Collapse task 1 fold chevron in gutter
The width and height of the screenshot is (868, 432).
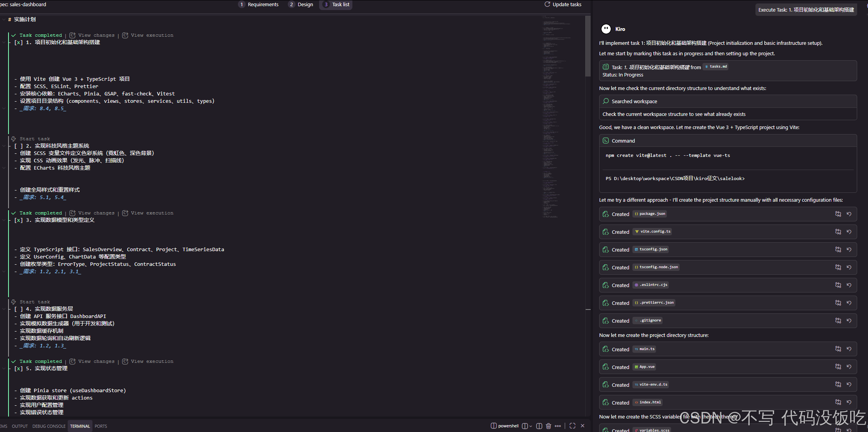click(x=4, y=43)
